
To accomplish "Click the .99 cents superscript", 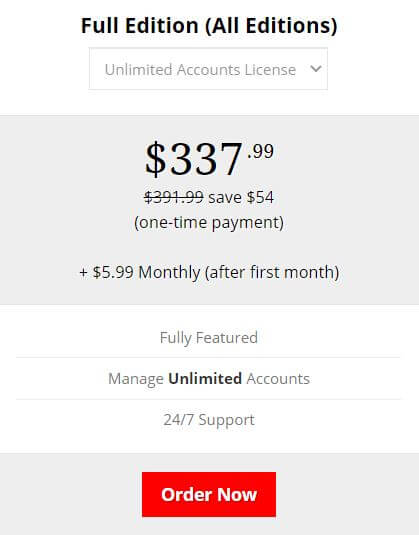I will point(261,151).
